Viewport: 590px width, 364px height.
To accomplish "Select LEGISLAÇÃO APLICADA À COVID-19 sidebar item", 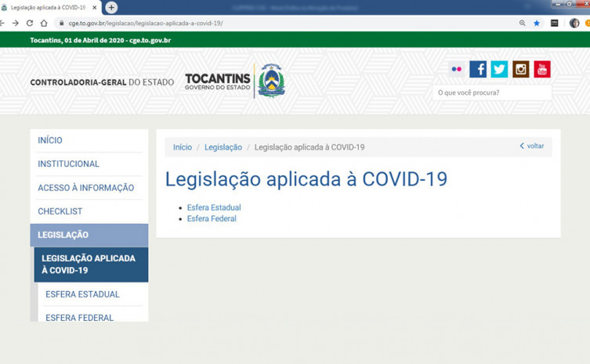I will click(x=91, y=265).
